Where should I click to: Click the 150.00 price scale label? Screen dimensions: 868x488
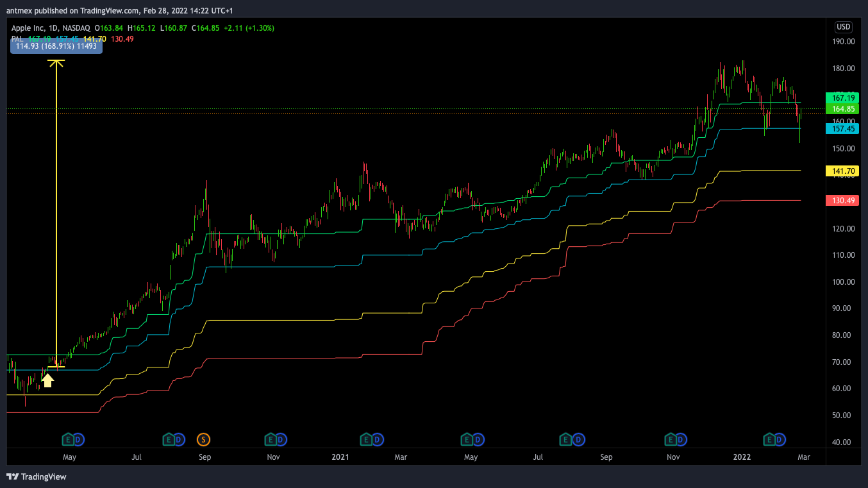click(843, 148)
